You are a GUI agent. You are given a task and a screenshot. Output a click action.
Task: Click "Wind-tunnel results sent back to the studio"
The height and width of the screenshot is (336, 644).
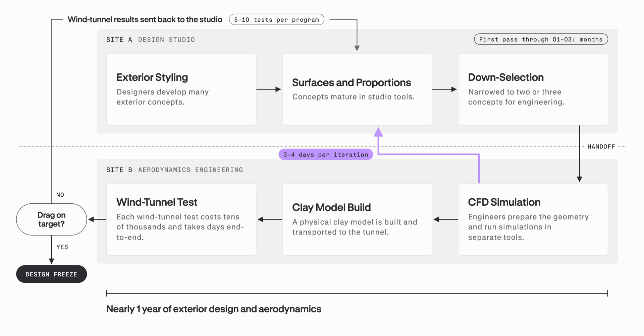145,19
